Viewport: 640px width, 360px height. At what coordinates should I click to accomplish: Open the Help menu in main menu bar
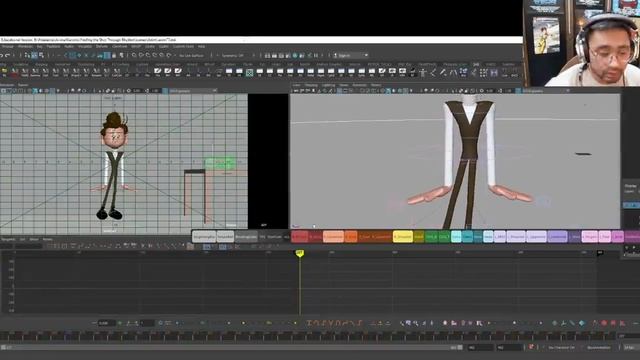201,47
